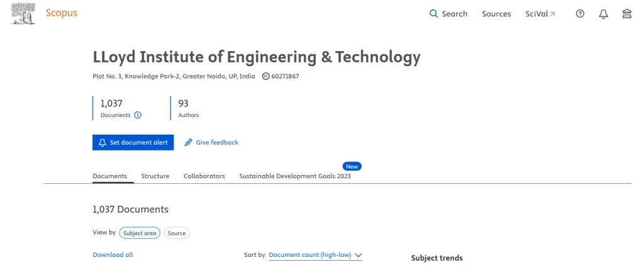Go to Sources in top navigation
The height and width of the screenshot is (267, 644).
(496, 14)
